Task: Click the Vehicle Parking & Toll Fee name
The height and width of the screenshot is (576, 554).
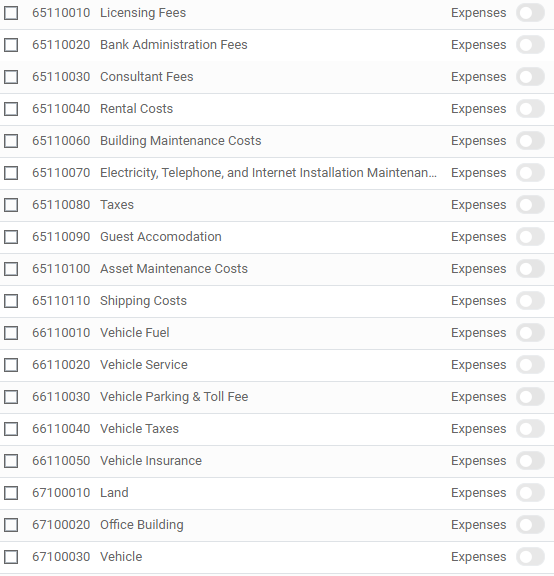Action: tap(174, 397)
